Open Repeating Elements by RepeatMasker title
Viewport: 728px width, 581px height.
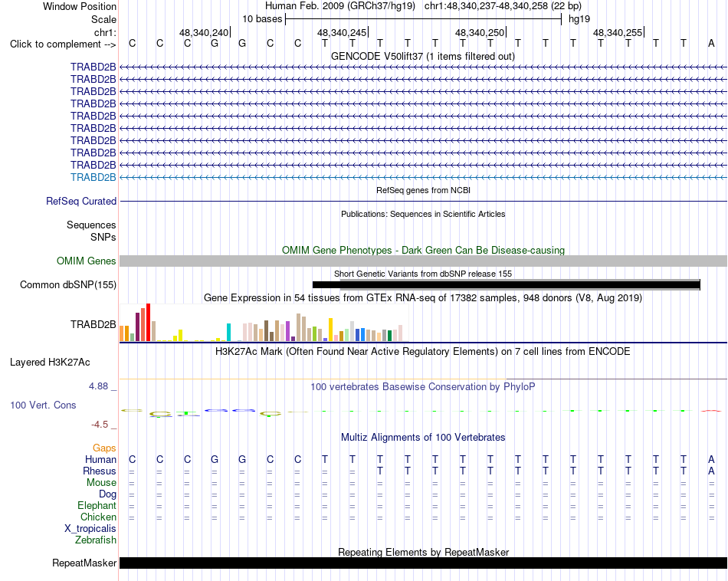[x=423, y=552]
